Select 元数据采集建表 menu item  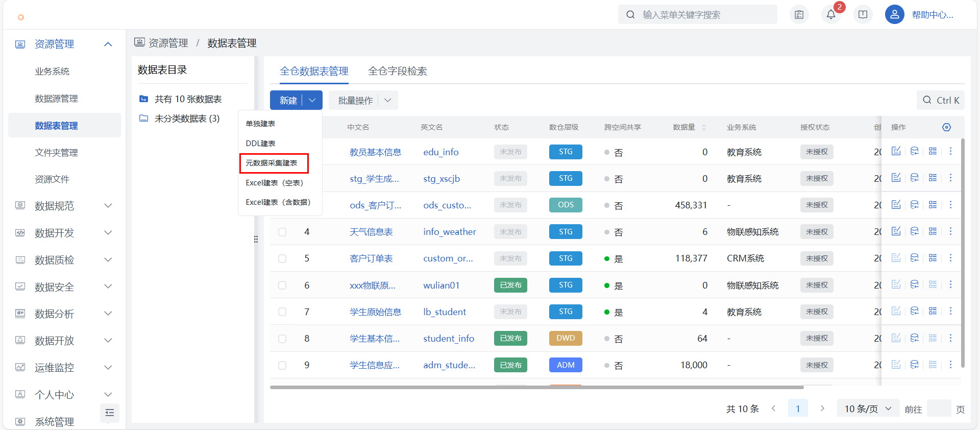272,163
